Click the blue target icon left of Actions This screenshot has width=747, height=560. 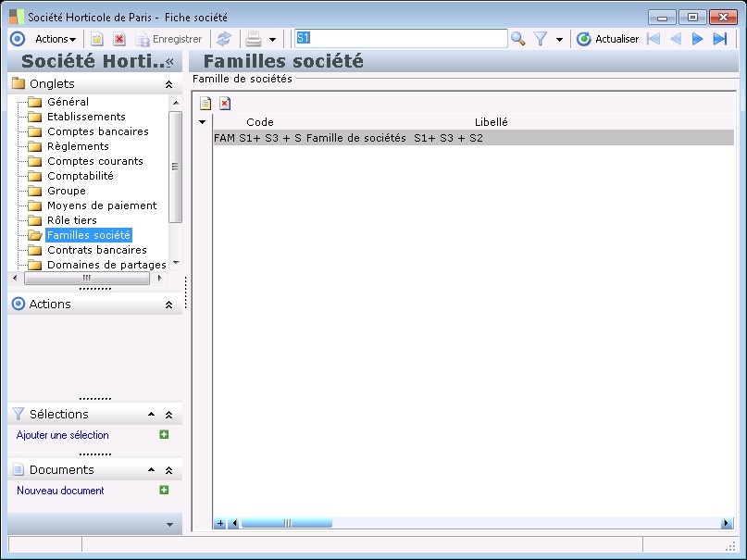18,39
